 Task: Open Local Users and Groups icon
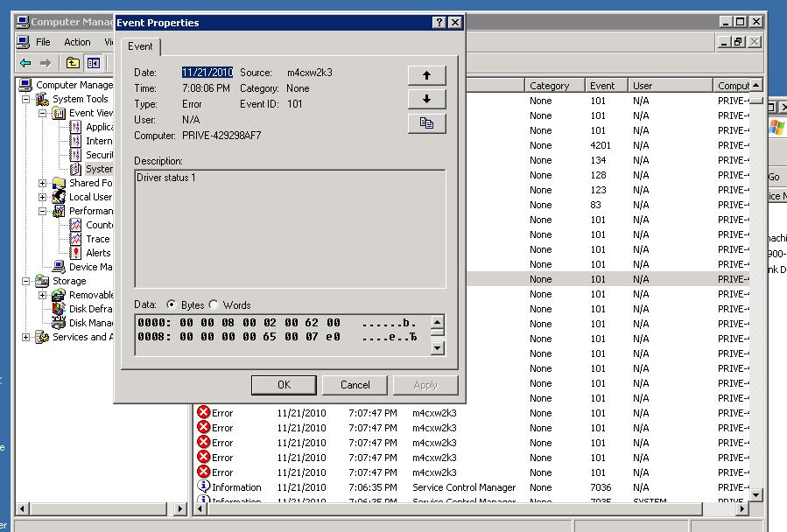(60, 197)
